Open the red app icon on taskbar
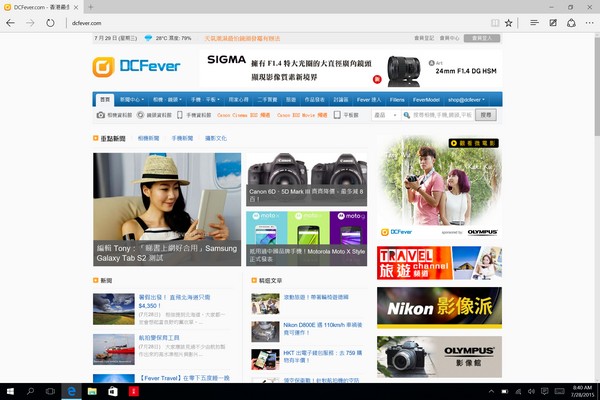This screenshot has height=400, width=600. click(x=134, y=391)
